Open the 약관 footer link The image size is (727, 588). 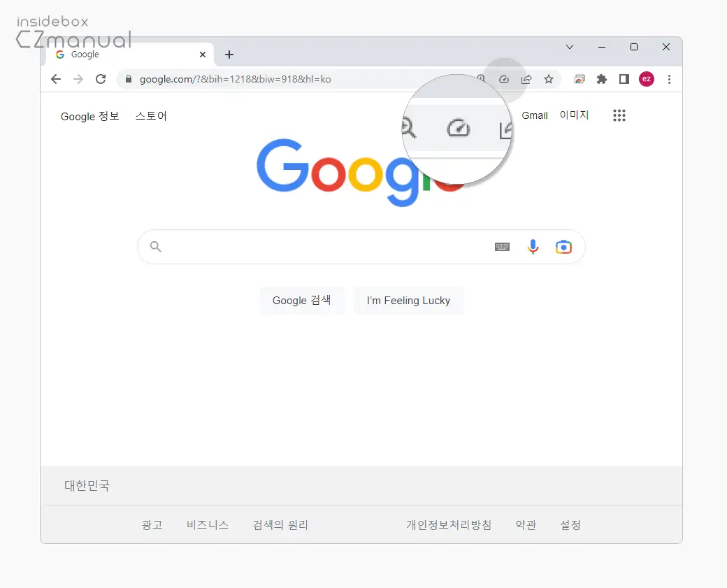coord(526,525)
